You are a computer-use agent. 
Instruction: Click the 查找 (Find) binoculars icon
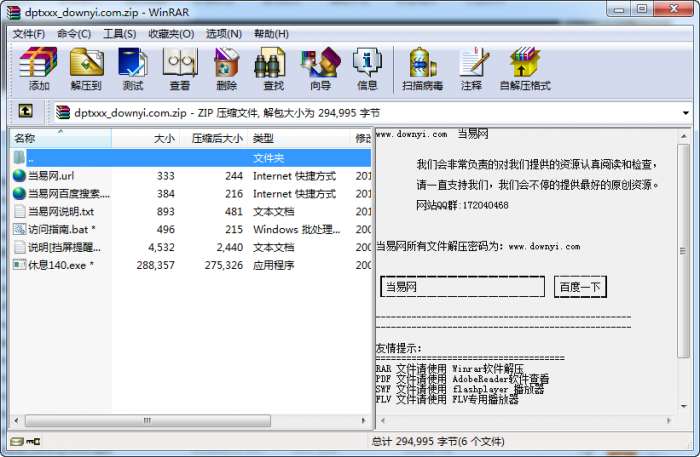point(270,62)
